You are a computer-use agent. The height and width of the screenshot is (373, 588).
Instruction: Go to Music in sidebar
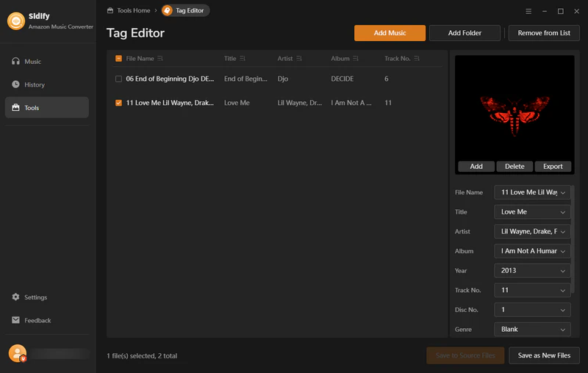point(47,62)
